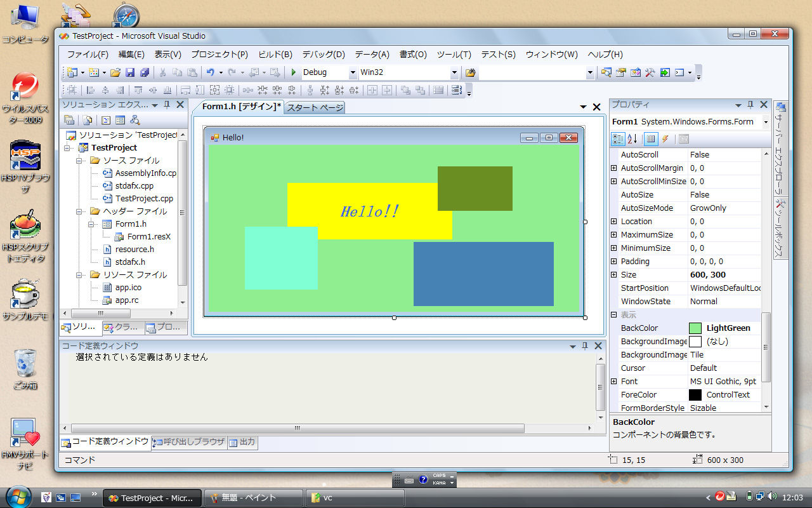The height and width of the screenshot is (508, 812).
Task: Click the Start Page toolbar icon
Action: 665,72
